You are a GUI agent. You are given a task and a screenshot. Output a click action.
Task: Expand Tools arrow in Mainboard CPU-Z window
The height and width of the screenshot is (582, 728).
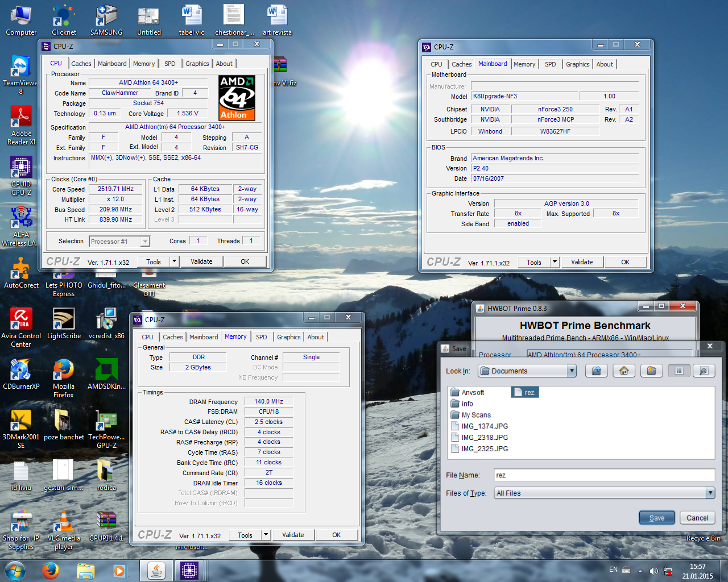pyautogui.click(x=555, y=262)
